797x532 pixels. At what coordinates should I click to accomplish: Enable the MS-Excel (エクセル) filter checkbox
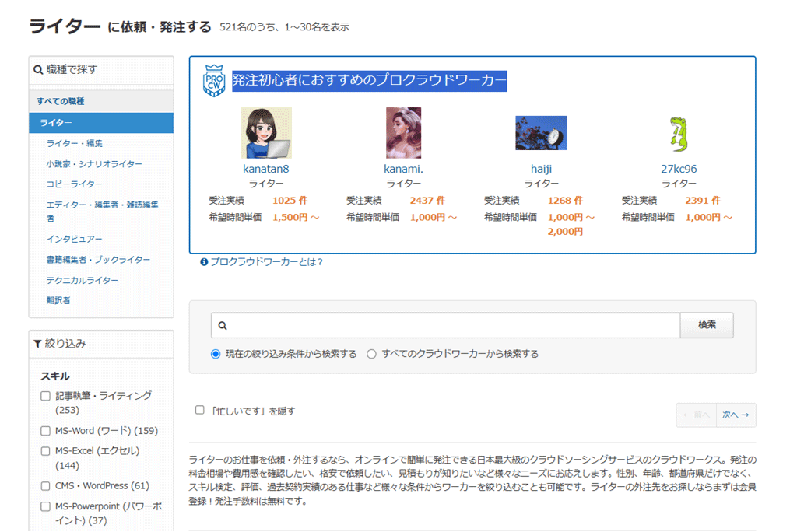(45, 451)
